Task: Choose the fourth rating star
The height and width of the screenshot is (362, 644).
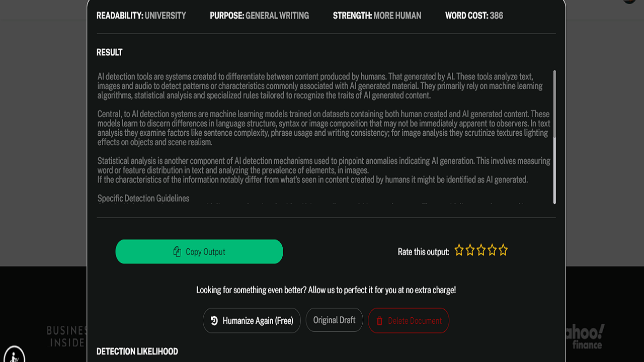Action: (492, 250)
